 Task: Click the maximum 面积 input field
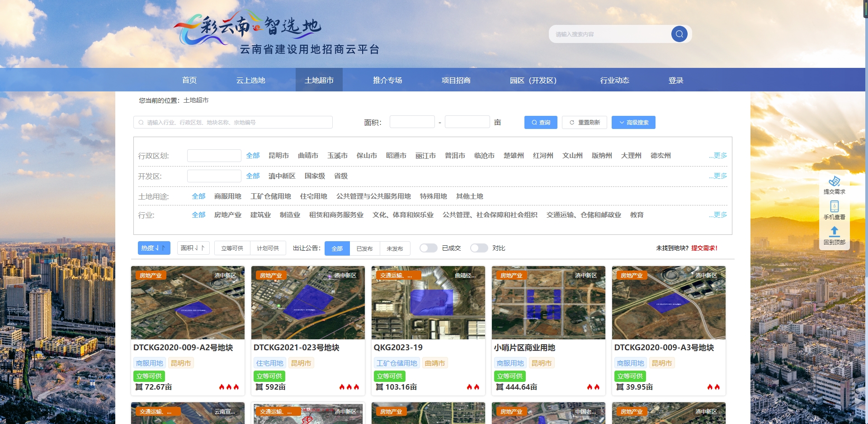tap(467, 122)
